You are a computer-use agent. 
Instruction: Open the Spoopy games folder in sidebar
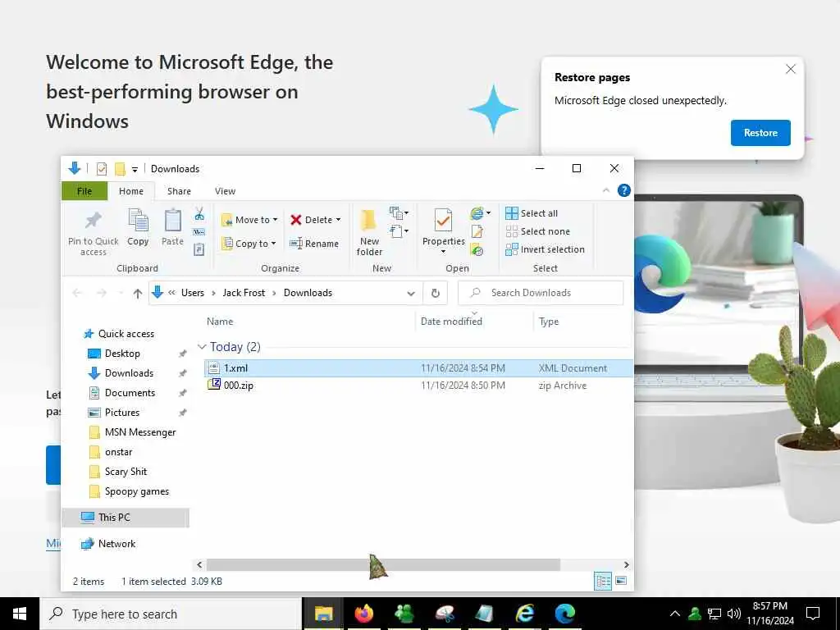[x=137, y=492]
